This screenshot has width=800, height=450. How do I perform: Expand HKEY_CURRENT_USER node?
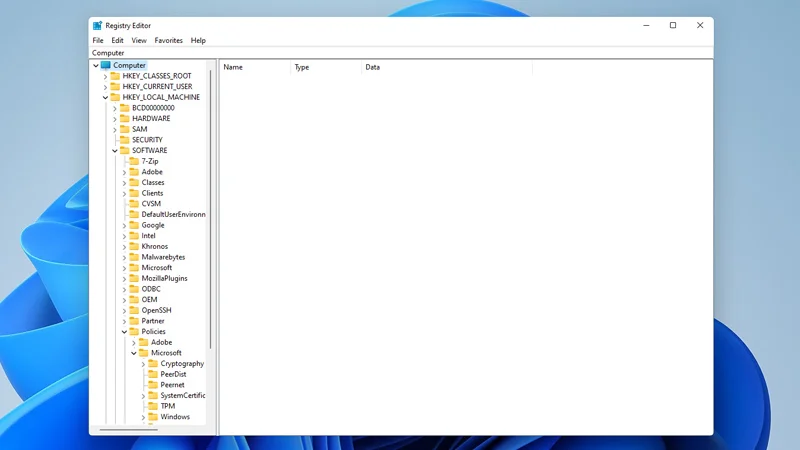coord(106,87)
